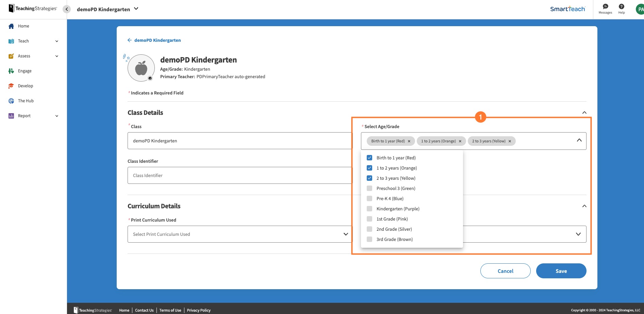Screen dimensions: 644x314
Task: Uncheck the 1 to 2 years (Orange) checkbox
Action: (x=369, y=168)
